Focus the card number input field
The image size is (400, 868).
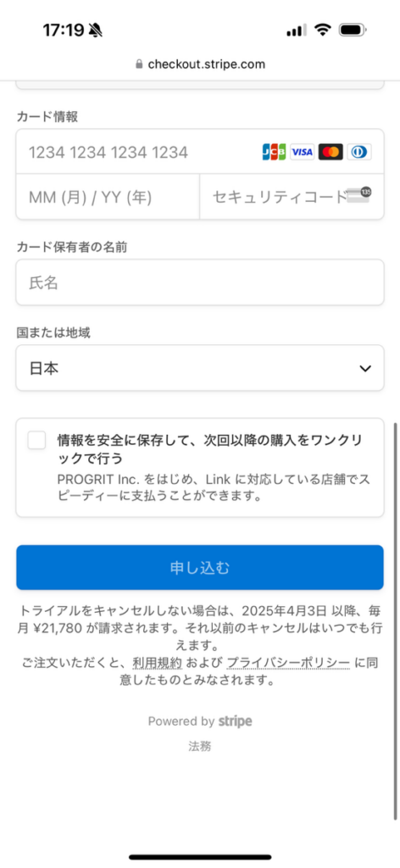coord(138,152)
